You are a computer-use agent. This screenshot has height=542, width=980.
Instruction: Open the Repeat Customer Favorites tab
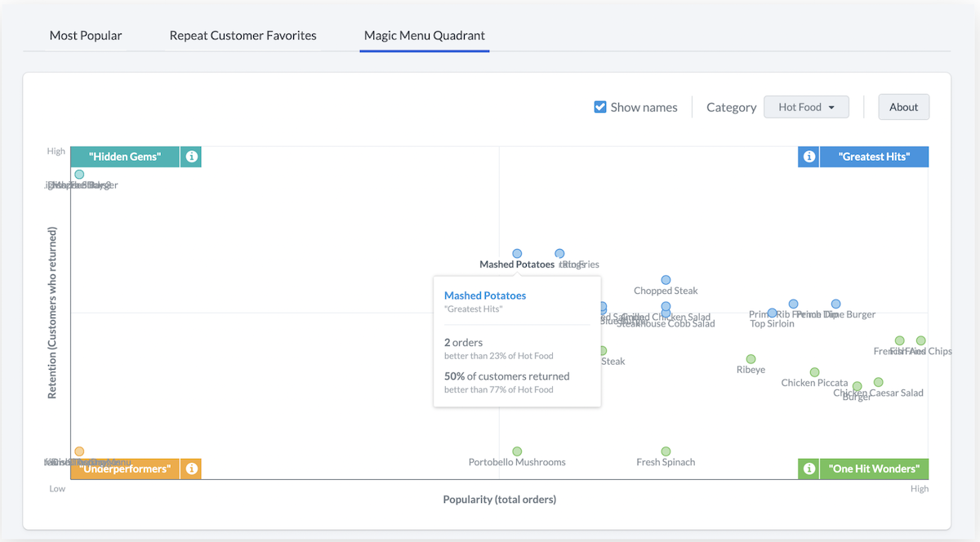[x=243, y=36]
